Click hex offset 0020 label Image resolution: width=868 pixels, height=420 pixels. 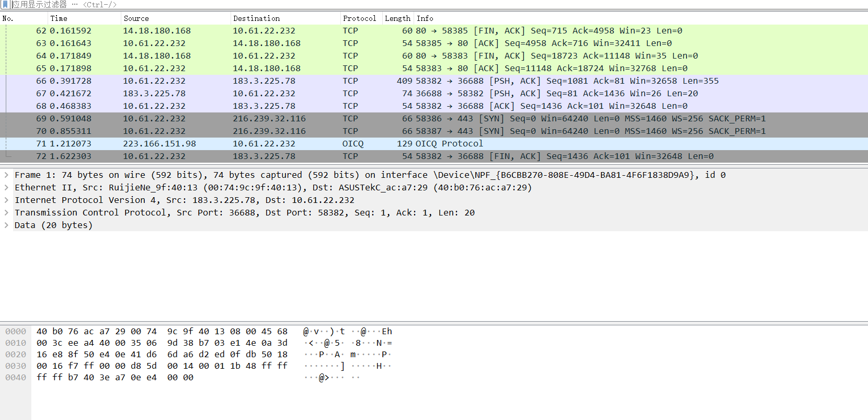pyautogui.click(x=16, y=355)
